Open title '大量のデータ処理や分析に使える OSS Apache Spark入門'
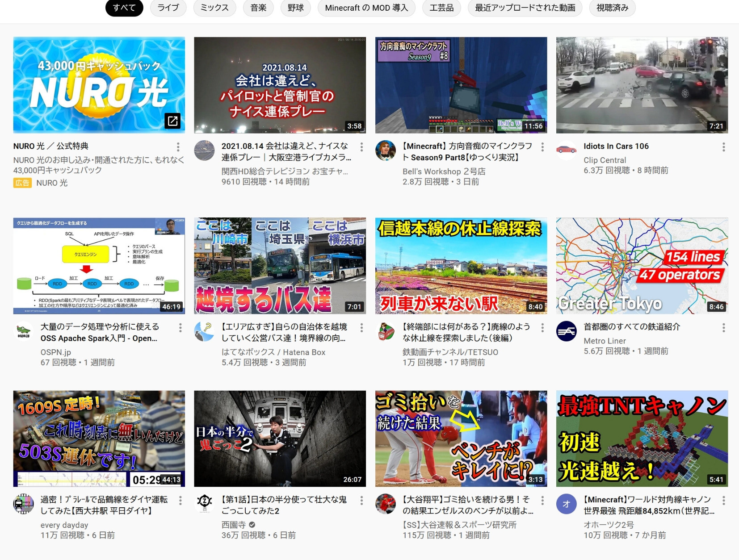 [x=100, y=333]
